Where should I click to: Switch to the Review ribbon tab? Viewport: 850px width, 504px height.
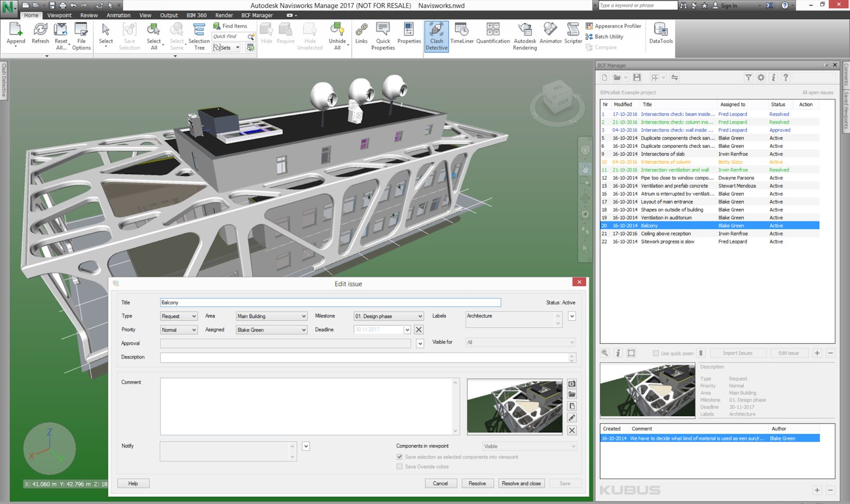[89, 15]
